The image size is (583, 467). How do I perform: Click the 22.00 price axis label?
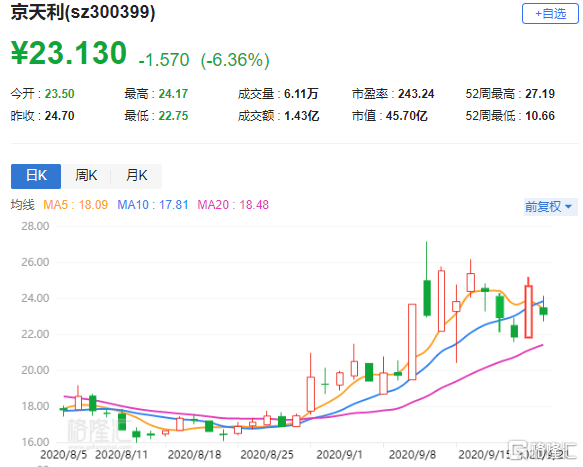[x=35, y=334]
